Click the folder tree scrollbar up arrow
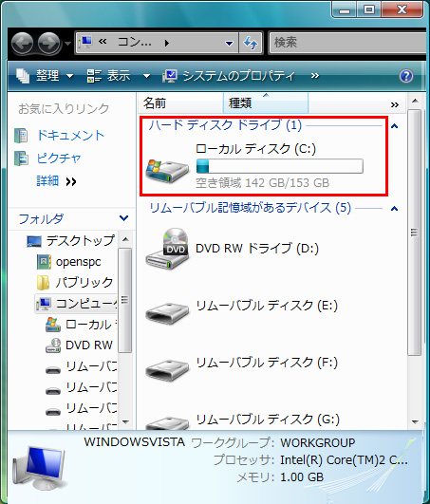Image resolution: width=430 pixels, height=504 pixels. pos(125,239)
